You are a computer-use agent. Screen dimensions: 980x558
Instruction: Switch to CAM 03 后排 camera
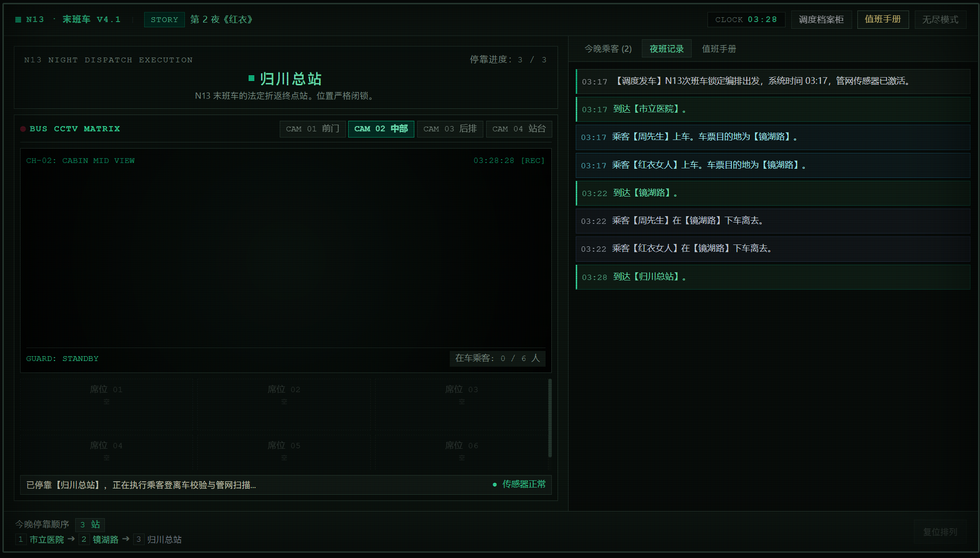450,129
